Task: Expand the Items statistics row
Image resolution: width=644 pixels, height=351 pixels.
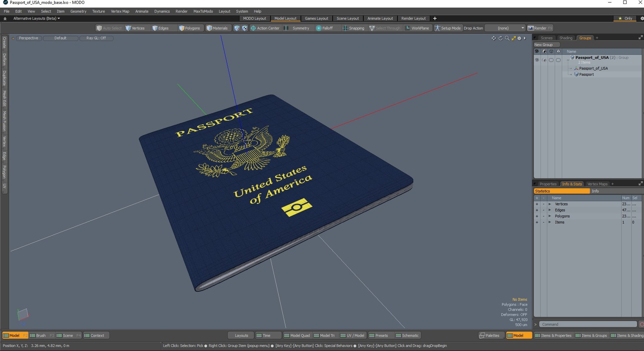Action: [549, 222]
